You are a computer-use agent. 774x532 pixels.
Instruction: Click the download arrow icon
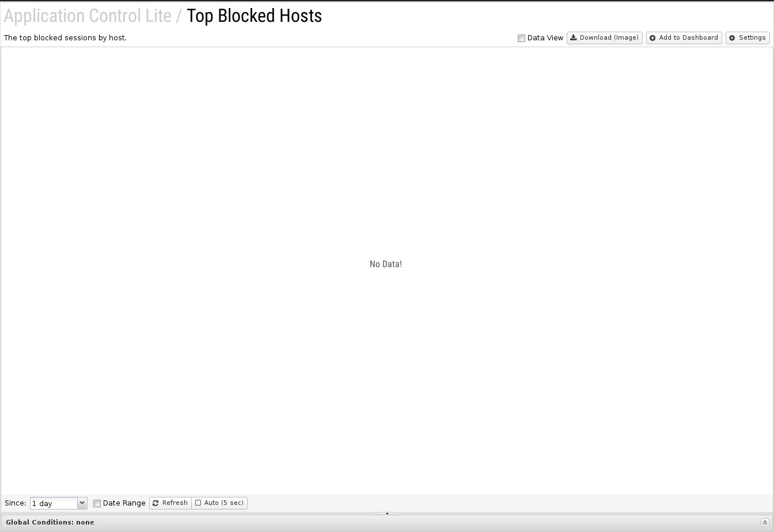tap(574, 38)
